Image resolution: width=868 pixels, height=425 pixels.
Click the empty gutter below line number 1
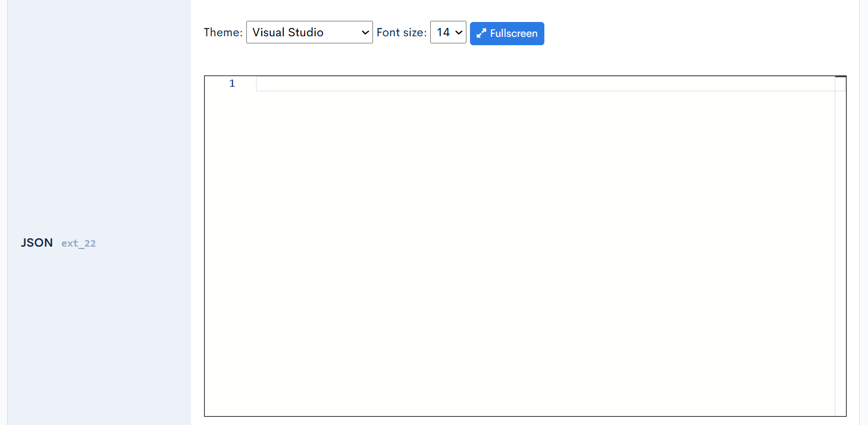pos(231,238)
